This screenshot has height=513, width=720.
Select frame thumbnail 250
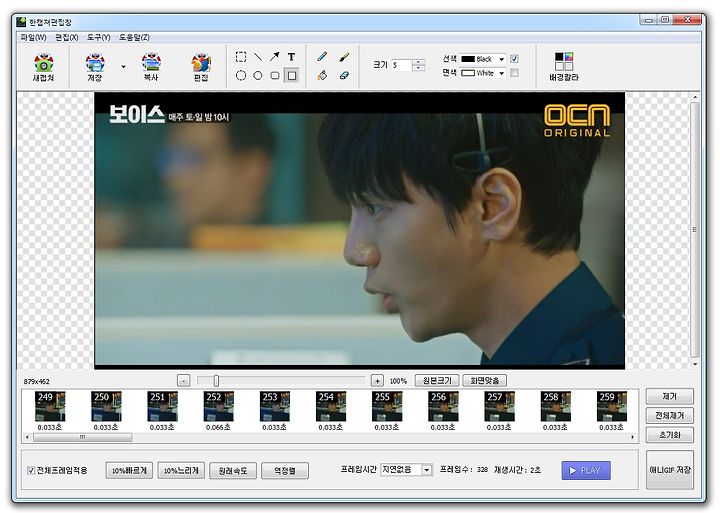click(106, 406)
